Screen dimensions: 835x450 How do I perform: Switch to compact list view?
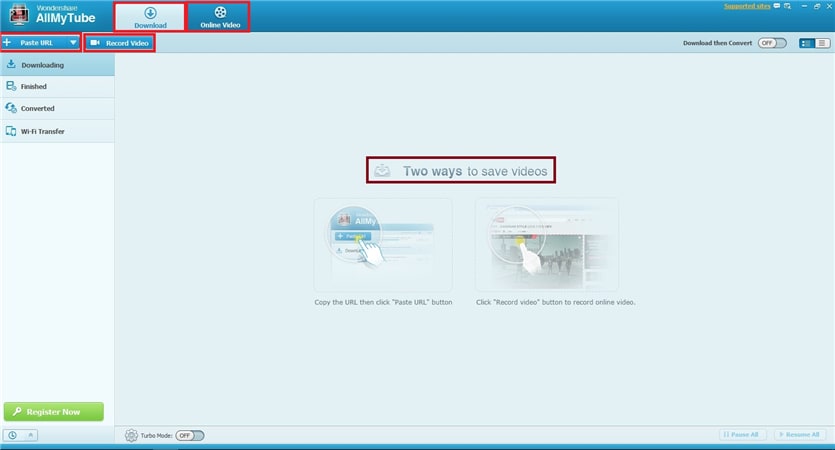[822, 43]
